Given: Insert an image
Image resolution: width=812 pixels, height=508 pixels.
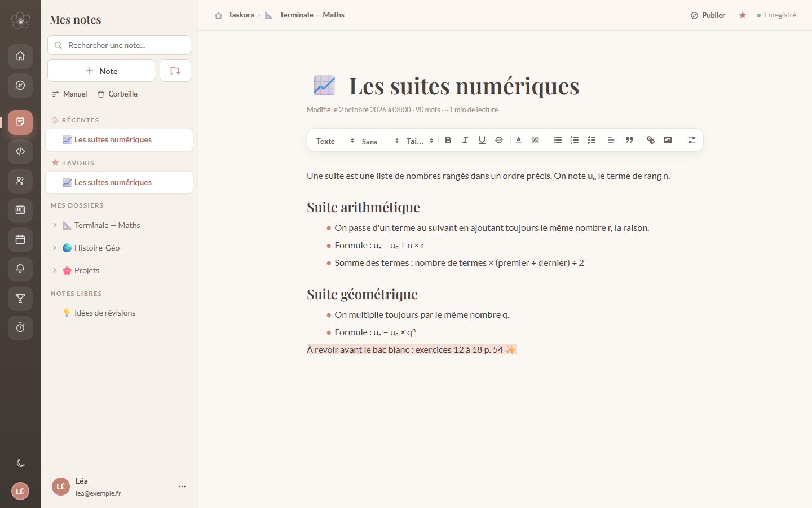Looking at the screenshot, I should click(x=668, y=140).
